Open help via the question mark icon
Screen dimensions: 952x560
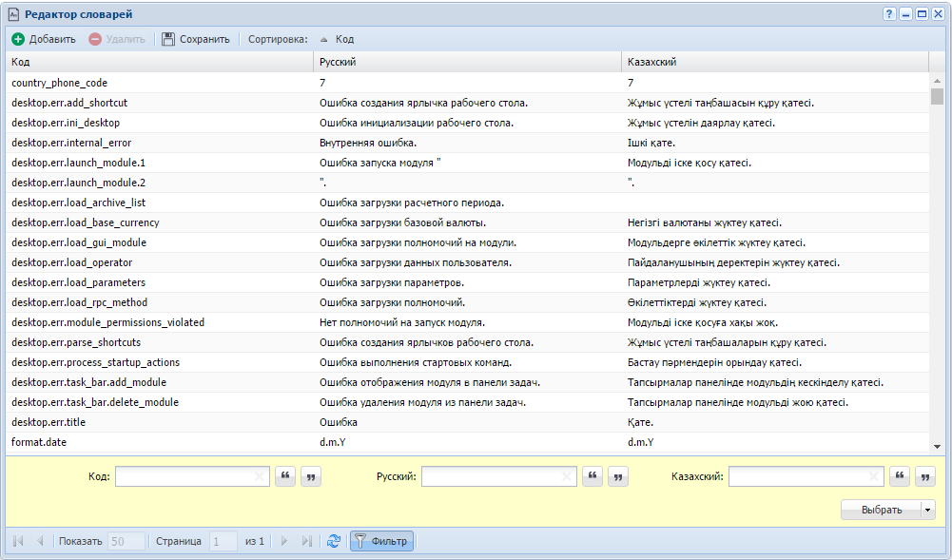[889, 13]
